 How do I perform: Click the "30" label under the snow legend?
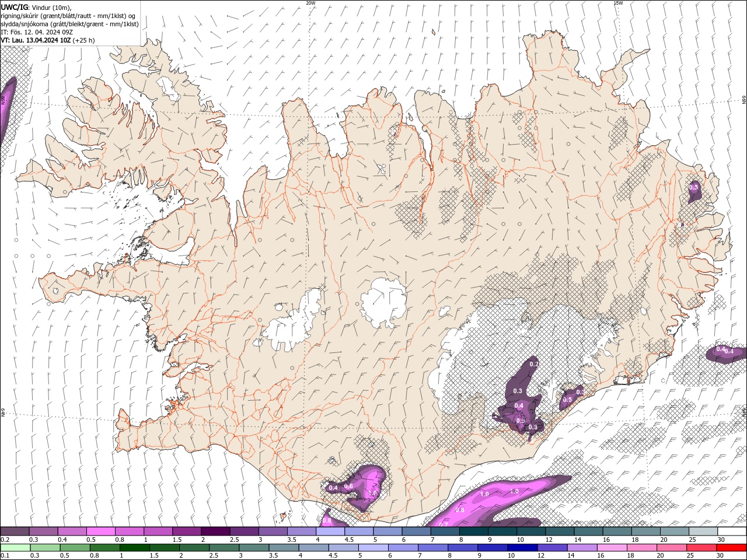(x=721, y=540)
